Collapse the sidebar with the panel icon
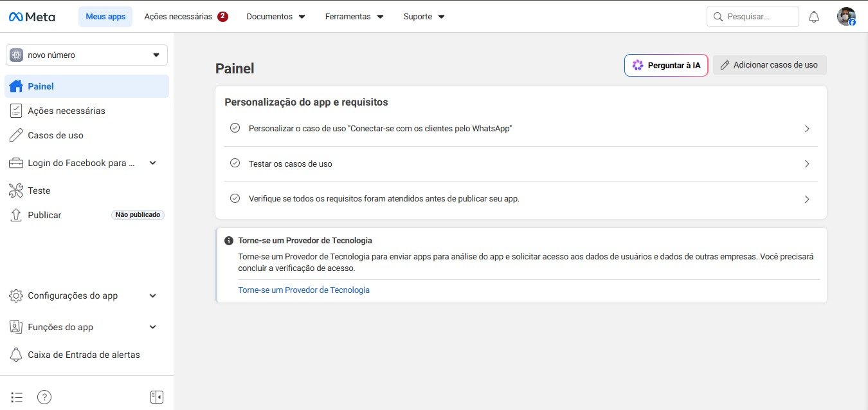 [157, 397]
